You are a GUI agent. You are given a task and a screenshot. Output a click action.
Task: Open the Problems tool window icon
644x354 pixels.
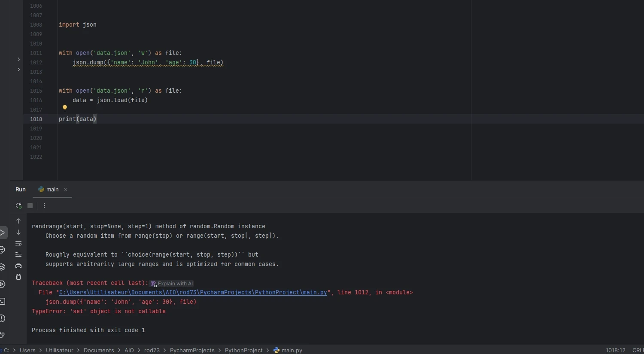coord(3,318)
